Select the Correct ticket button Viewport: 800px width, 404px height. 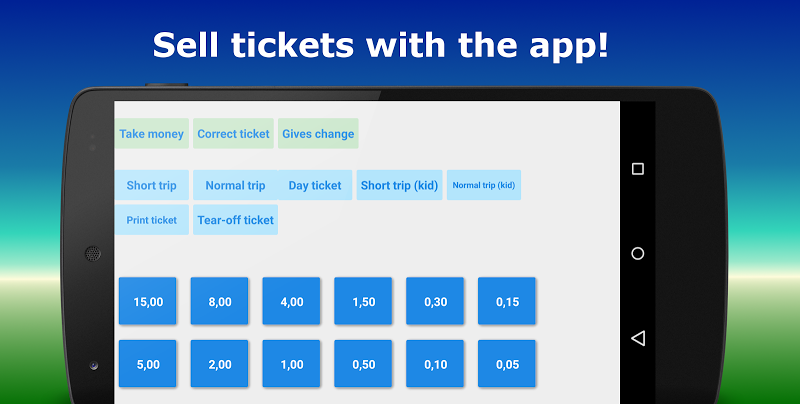tap(233, 134)
